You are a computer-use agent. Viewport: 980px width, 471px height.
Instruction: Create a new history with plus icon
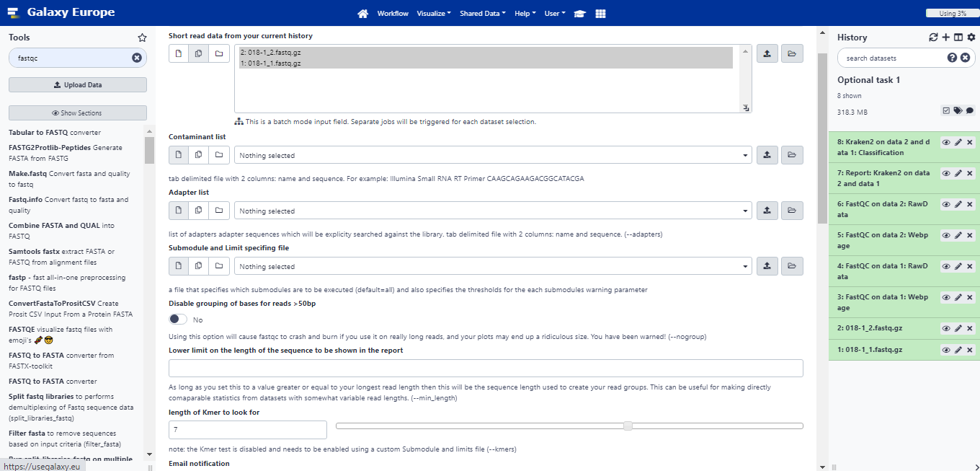(946, 38)
